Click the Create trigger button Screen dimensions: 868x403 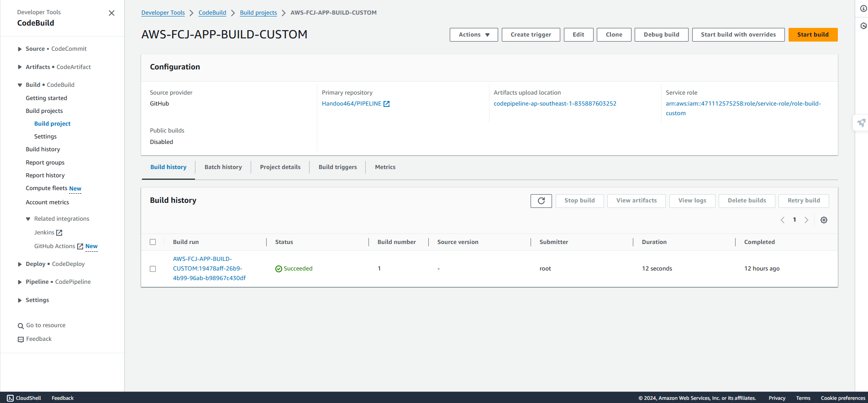[x=531, y=35]
